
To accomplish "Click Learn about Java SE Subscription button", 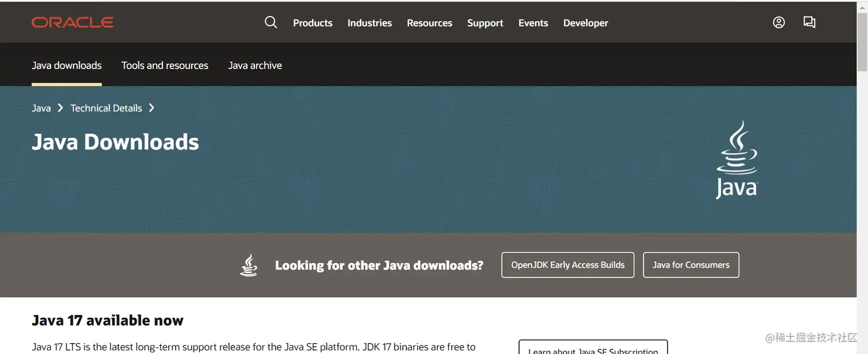I will click(x=593, y=348).
